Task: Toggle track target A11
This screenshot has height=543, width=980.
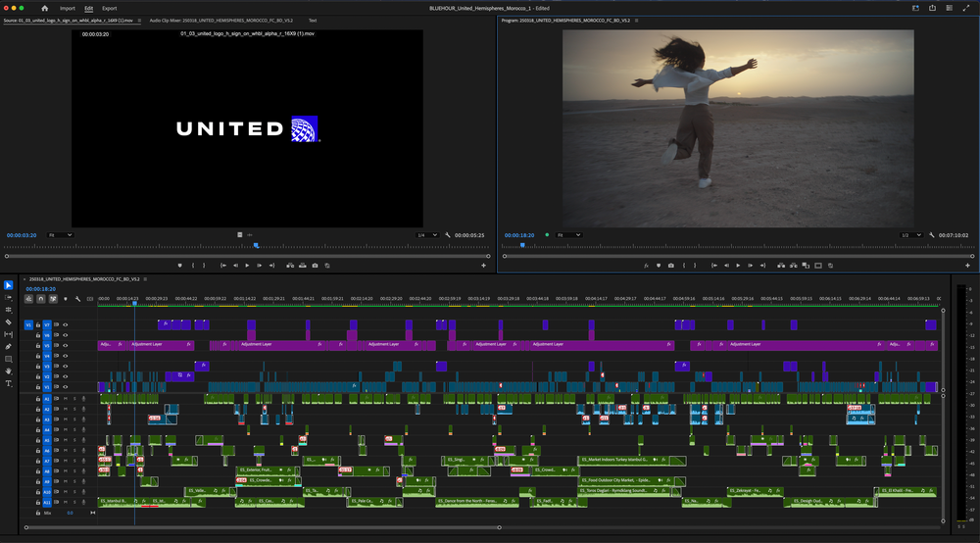Action: click(47, 503)
